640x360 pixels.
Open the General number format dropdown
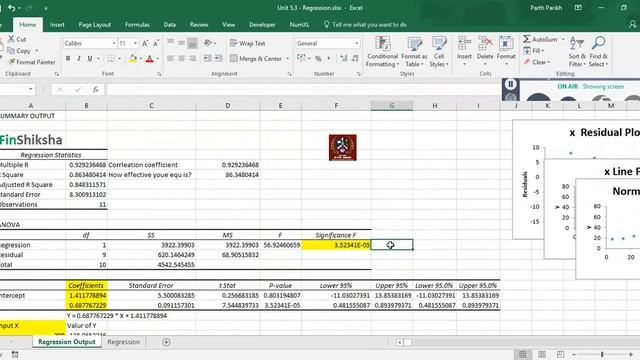click(x=356, y=43)
